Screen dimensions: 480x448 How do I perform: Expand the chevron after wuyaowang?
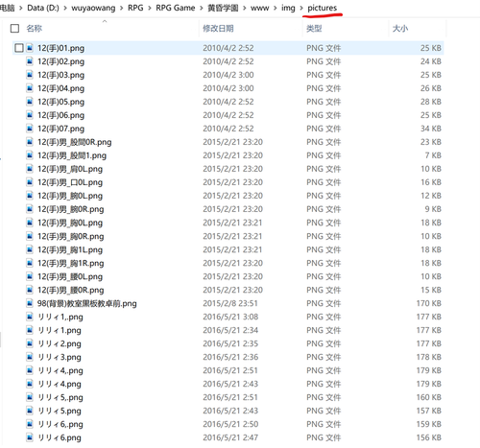(122, 8)
